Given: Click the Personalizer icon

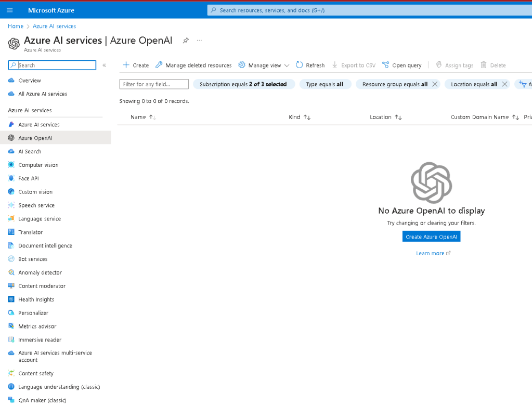Looking at the screenshot, I should click(x=11, y=313).
